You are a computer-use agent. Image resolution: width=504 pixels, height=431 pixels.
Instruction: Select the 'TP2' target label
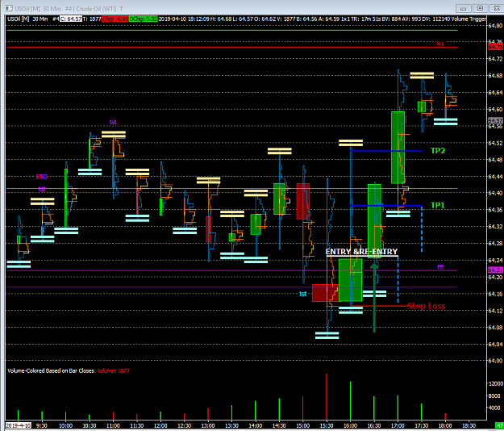pos(438,151)
